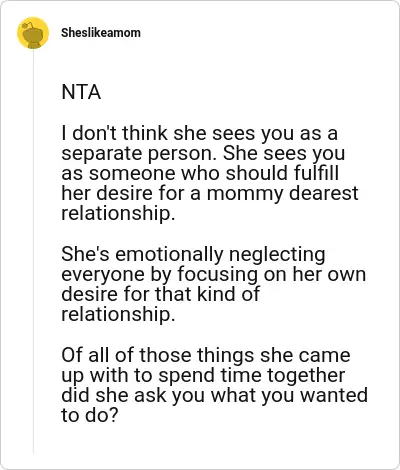Click the line "I don't think she sees you as a"

tap(199, 133)
